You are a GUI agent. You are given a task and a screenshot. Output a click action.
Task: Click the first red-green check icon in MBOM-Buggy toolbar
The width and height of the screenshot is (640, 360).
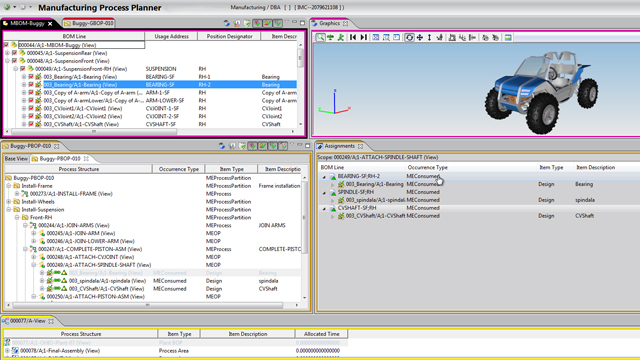click(x=257, y=23)
